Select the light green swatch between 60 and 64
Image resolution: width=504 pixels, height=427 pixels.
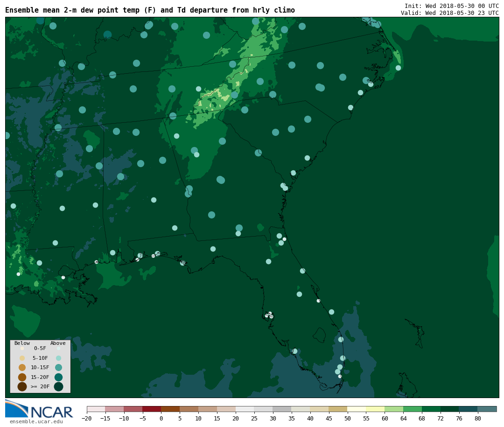point(394,409)
